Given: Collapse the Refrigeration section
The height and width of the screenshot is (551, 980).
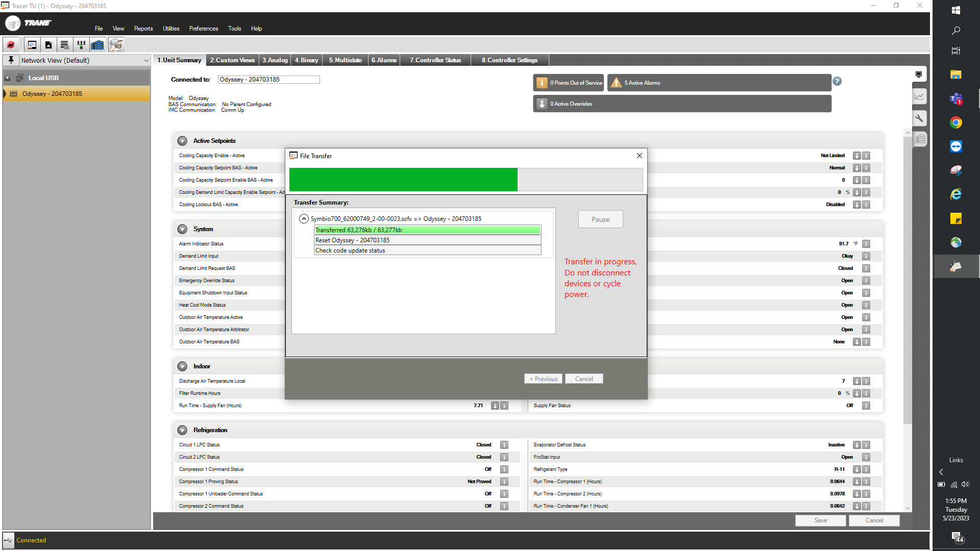Looking at the screenshot, I should [x=182, y=430].
